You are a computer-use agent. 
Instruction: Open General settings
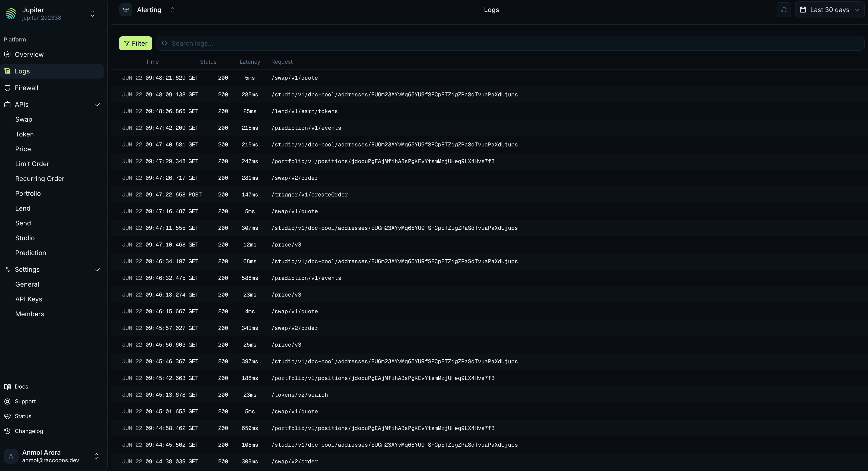[x=27, y=284]
